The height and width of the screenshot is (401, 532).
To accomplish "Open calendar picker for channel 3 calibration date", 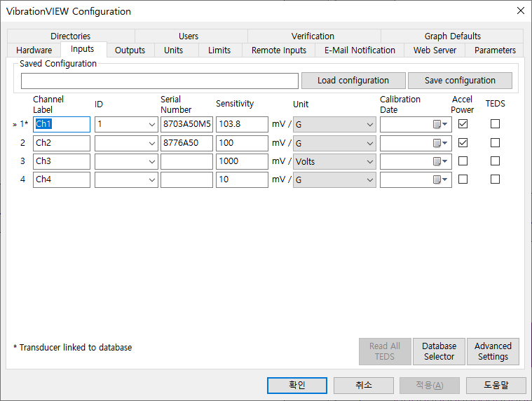I will (x=440, y=161).
